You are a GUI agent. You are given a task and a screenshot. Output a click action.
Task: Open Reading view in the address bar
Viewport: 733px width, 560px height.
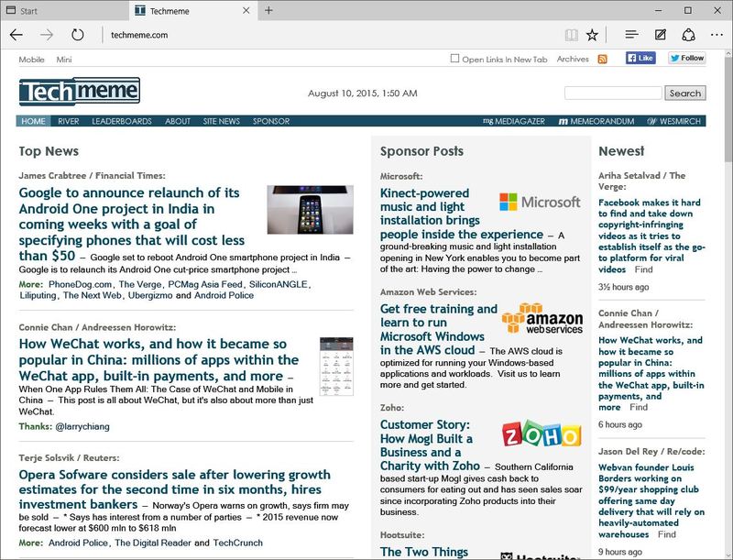coord(572,35)
